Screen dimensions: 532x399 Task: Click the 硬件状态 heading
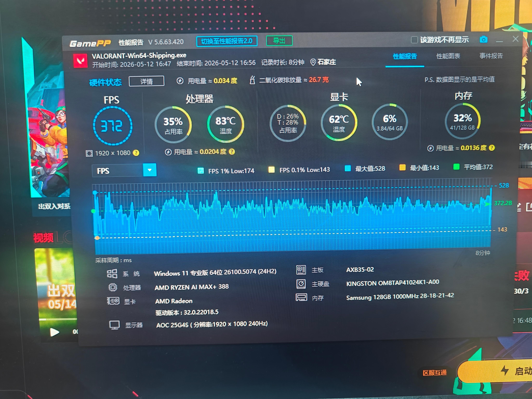[x=105, y=82]
